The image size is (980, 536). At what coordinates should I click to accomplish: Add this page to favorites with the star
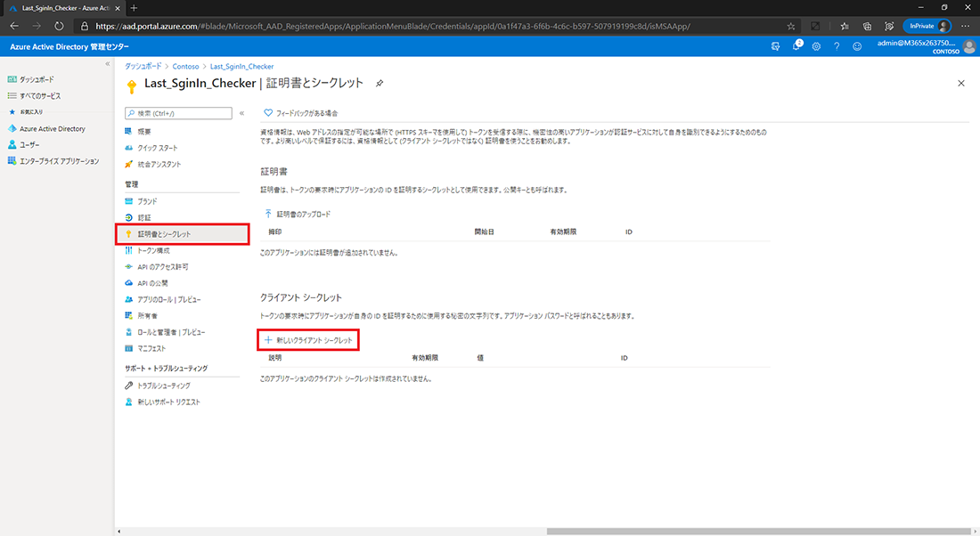790,26
